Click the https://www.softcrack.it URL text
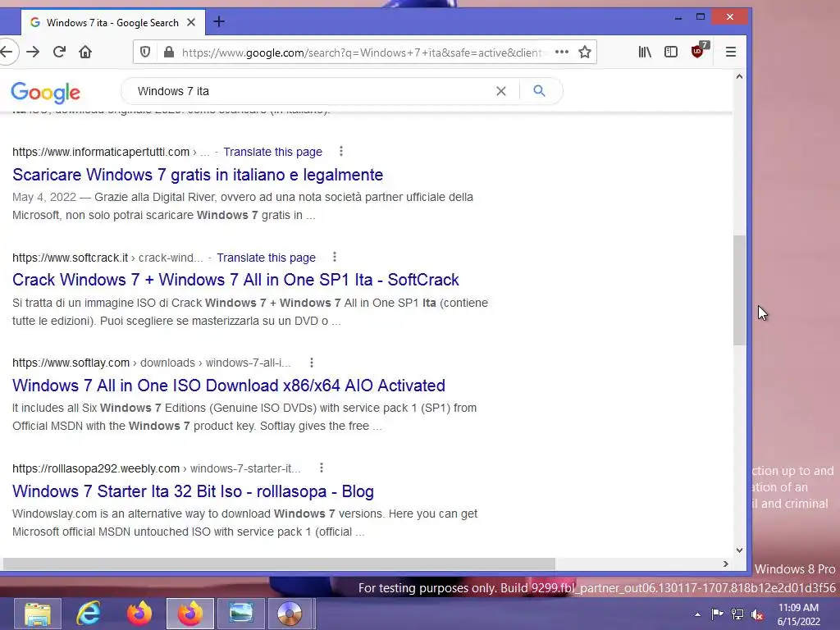The image size is (840, 630). tap(71, 258)
